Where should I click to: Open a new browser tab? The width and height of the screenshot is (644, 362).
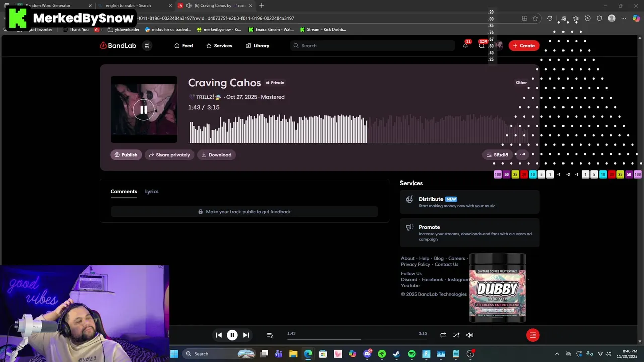(x=261, y=6)
